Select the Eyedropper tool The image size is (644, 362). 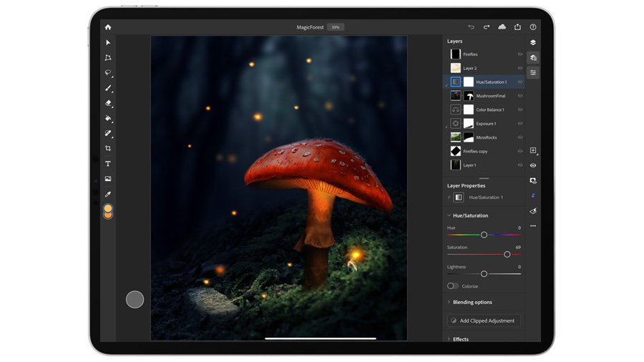[108, 194]
